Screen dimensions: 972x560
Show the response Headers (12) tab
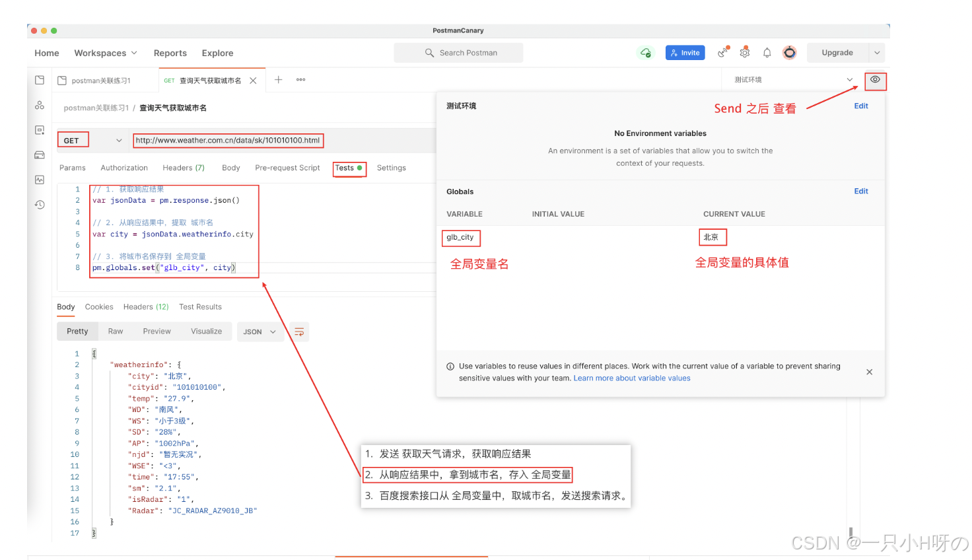146,307
